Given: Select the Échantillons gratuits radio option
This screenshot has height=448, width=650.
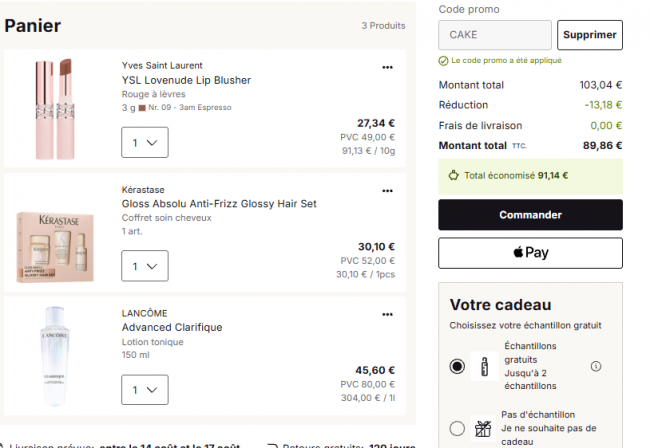Looking at the screenshot, I should (x=457, y=366).
